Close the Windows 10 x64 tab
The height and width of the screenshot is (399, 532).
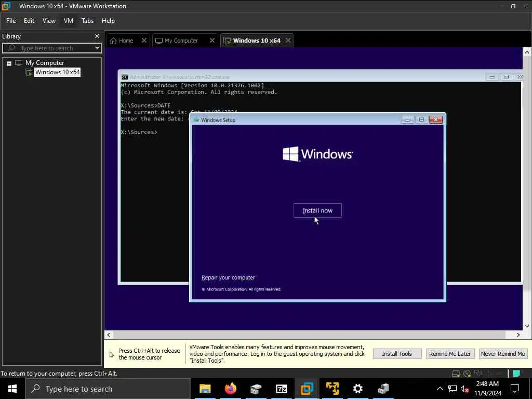[288, 41]
